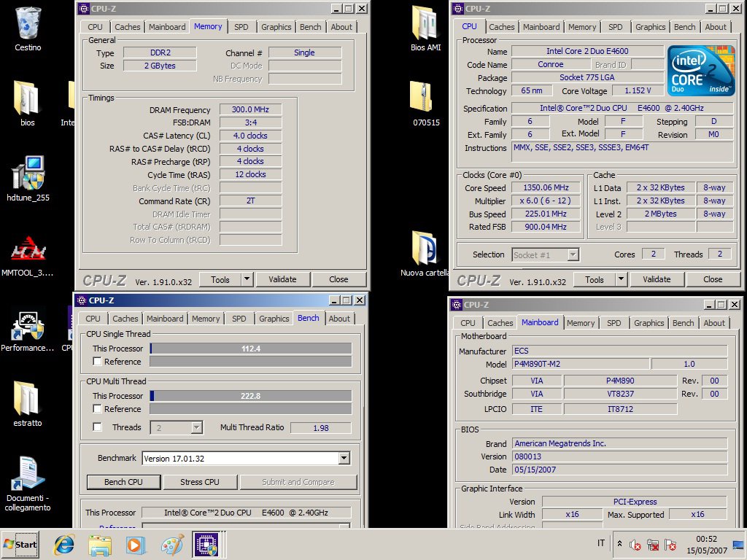Image resolution: width=747 pixels, height=560 pixels.
Task: Click the Bench CPU button
Action: 124,482
